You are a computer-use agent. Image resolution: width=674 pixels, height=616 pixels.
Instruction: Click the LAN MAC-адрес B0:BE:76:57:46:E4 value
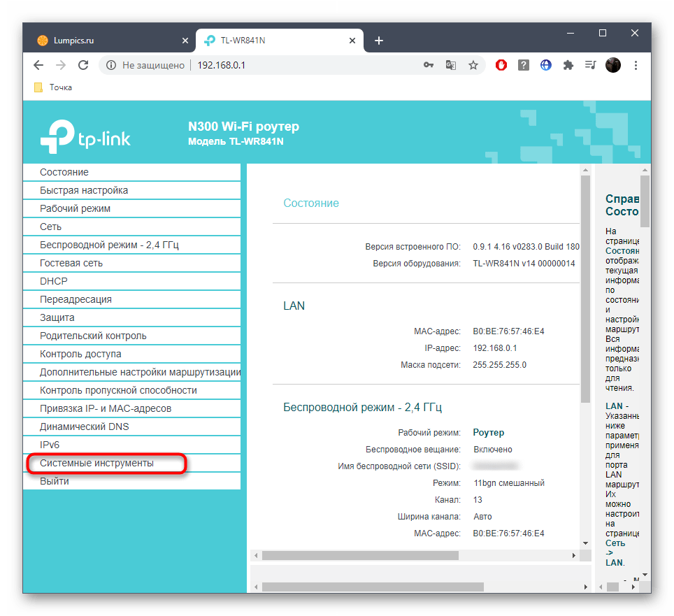pos(508,331)
